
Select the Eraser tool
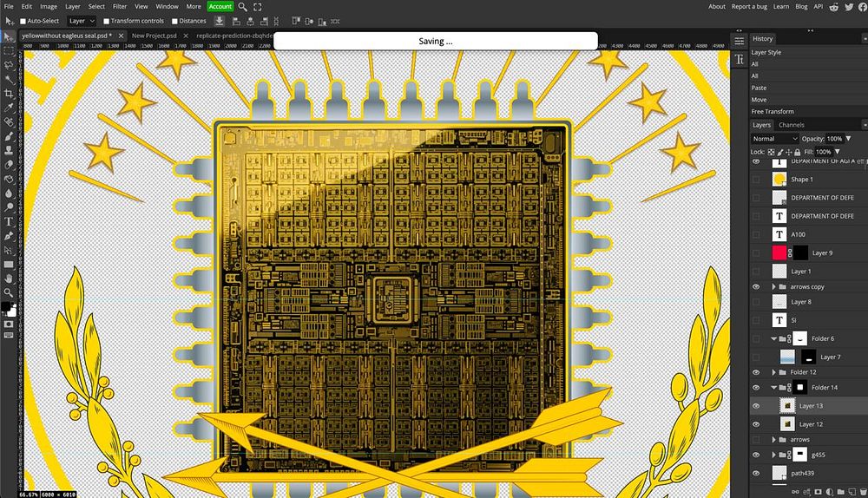point(9,164)
